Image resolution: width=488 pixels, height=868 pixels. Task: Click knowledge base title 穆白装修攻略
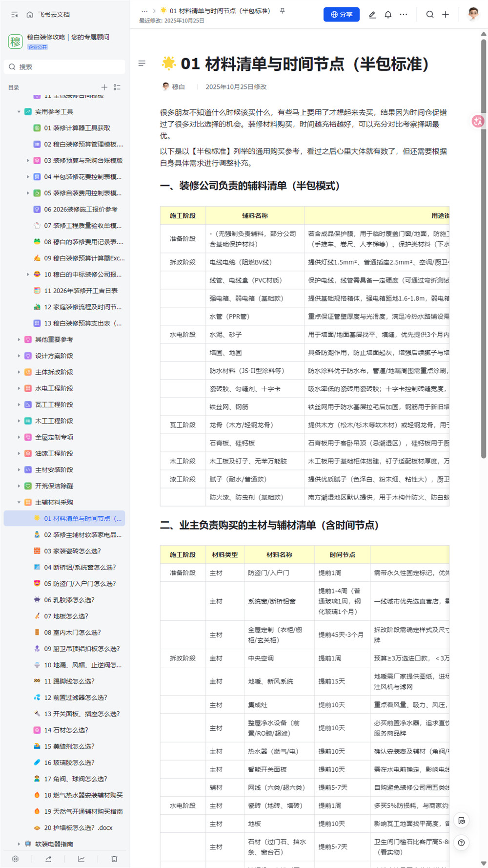coord(68,37)
